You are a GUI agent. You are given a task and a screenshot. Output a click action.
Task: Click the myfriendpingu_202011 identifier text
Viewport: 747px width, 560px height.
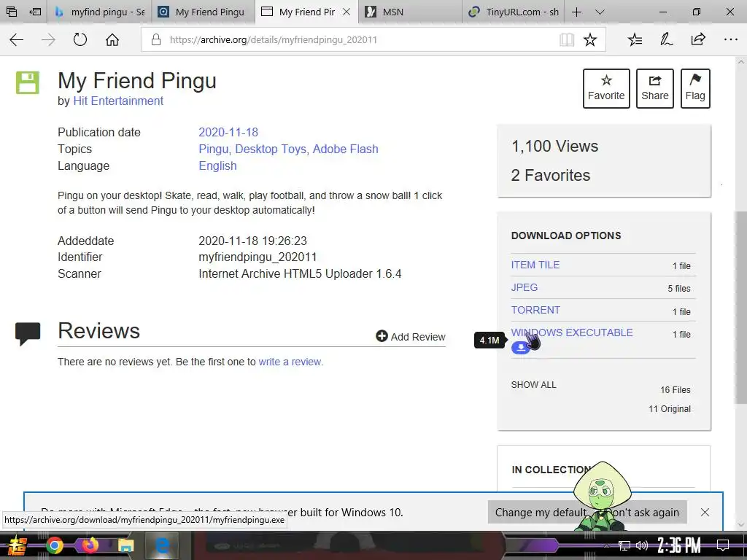click(x=258, y=257)
